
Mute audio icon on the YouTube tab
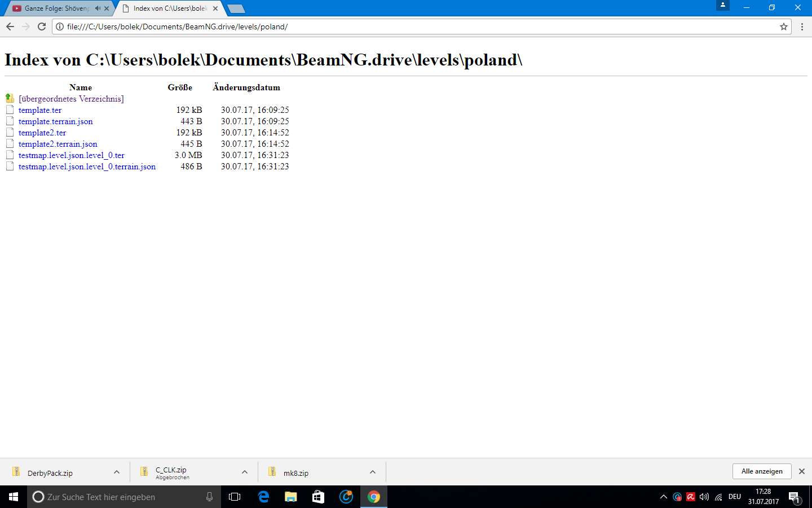[98, 8]
